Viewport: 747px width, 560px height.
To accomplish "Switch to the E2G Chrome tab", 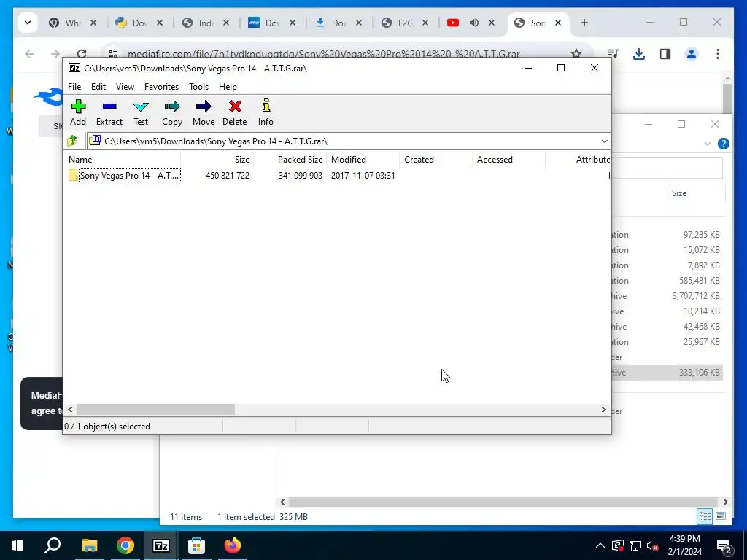I will [x=404, y=23].
